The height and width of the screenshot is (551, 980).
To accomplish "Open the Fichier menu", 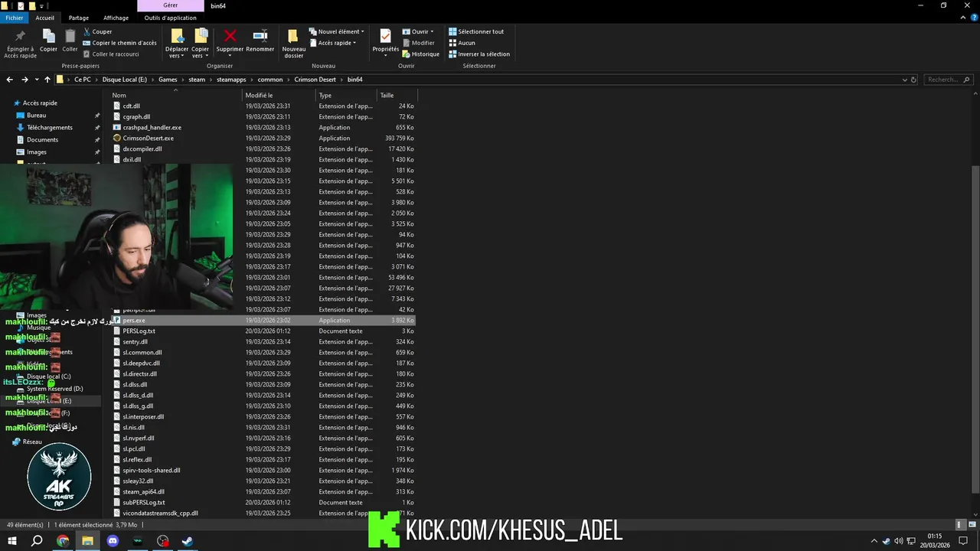I will click(x=15, y=18).
